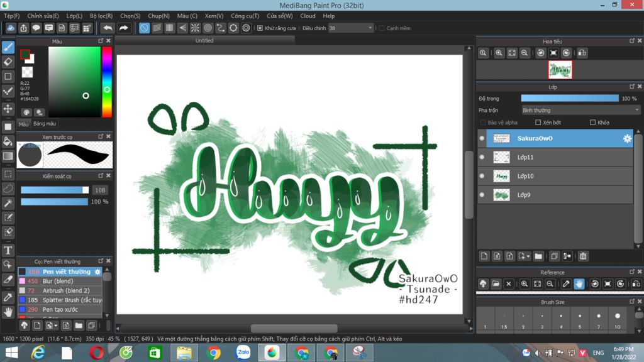This screenshot has height=362, width=644.
Task: Open the Điều chỉnh value dropdown
Action: (351, 28)
